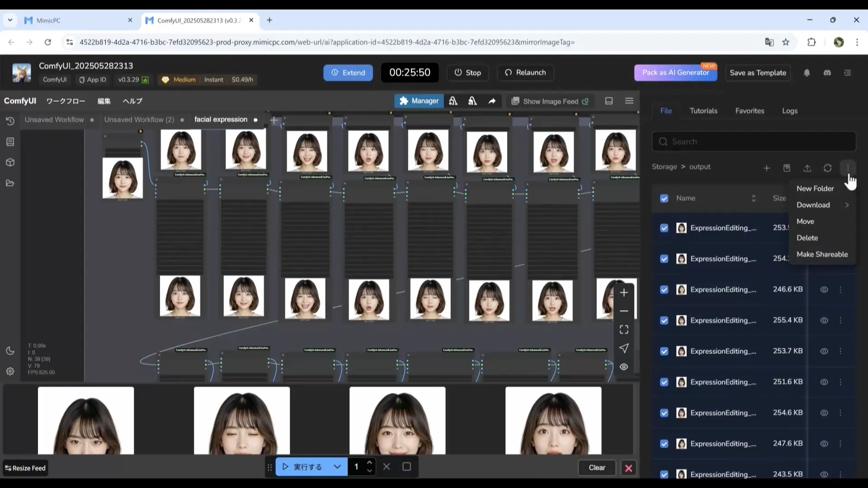
Task: Open the queue mode dropdown beside 実行する
Action: 337,467
